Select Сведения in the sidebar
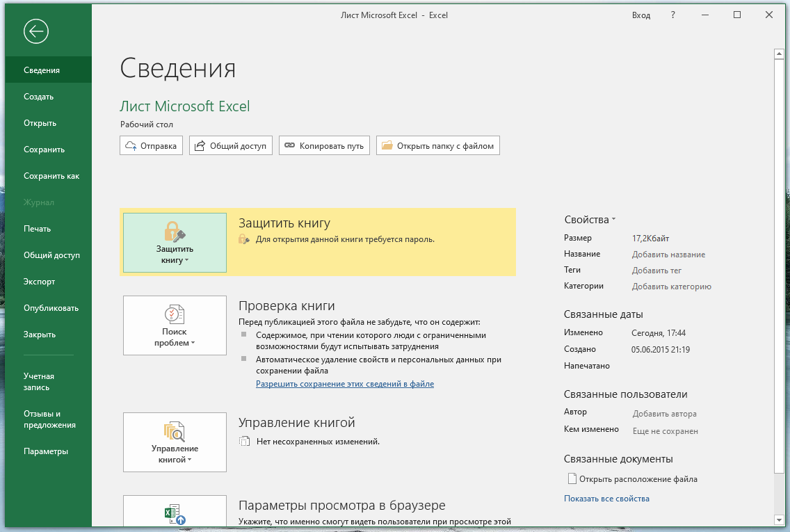This screenshot has width=790, height=532. tap(49, 70)
